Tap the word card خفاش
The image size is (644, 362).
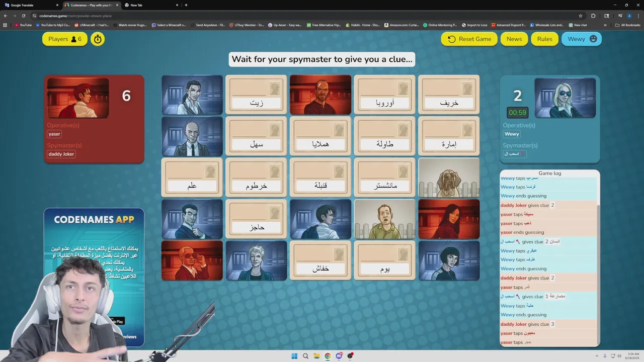pos(320,260)
